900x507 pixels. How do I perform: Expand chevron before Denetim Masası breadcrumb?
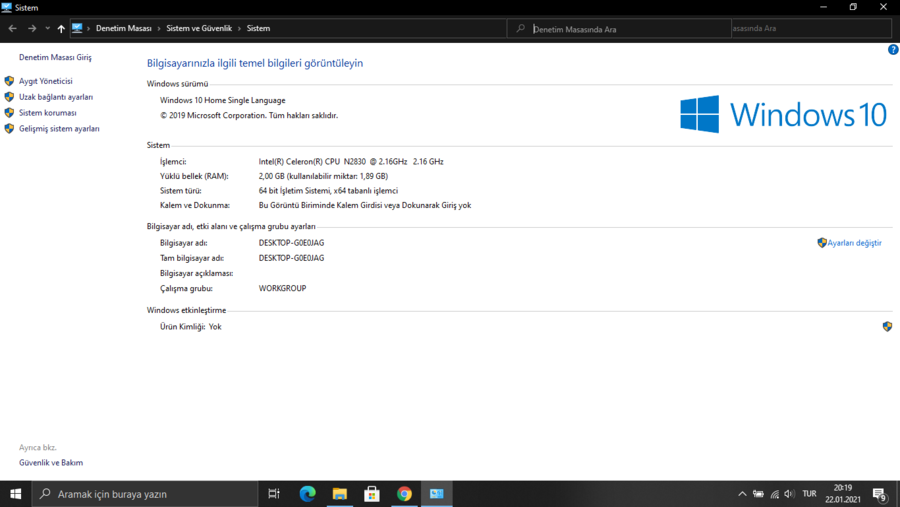coord(88,28)
